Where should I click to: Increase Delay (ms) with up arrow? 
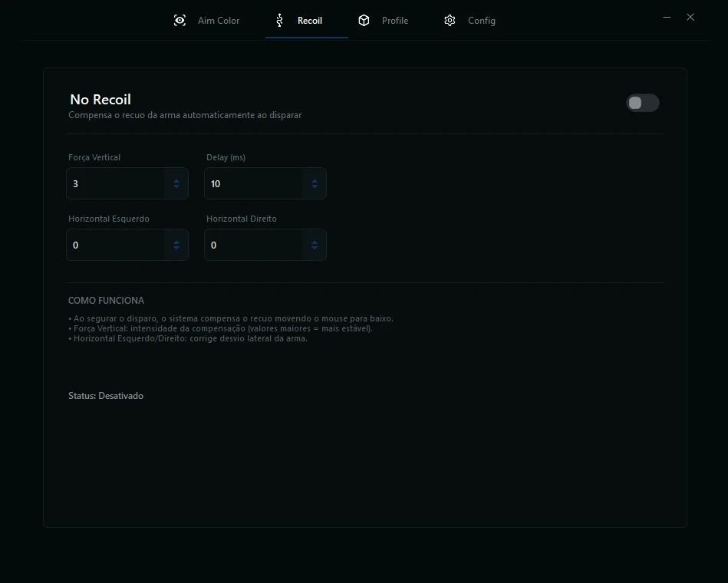315,180
